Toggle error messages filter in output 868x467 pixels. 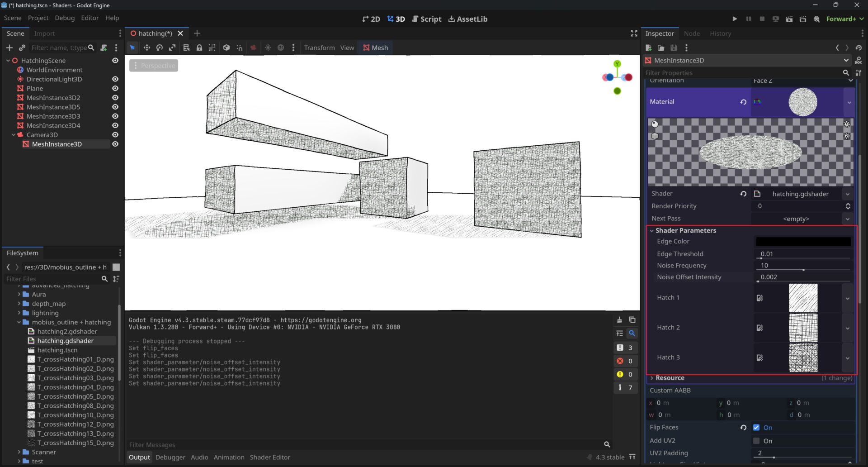point(625,361)
